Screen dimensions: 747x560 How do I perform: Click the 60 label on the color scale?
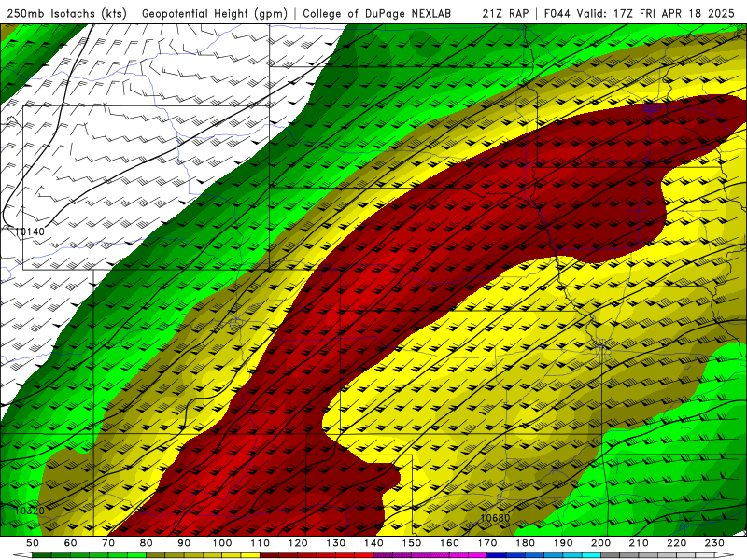(71, 543)
